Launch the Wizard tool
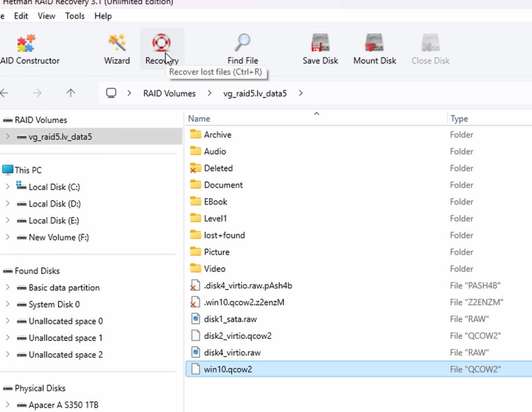The height and width of the screenshot is (412, 532). [x=117, y=49]
